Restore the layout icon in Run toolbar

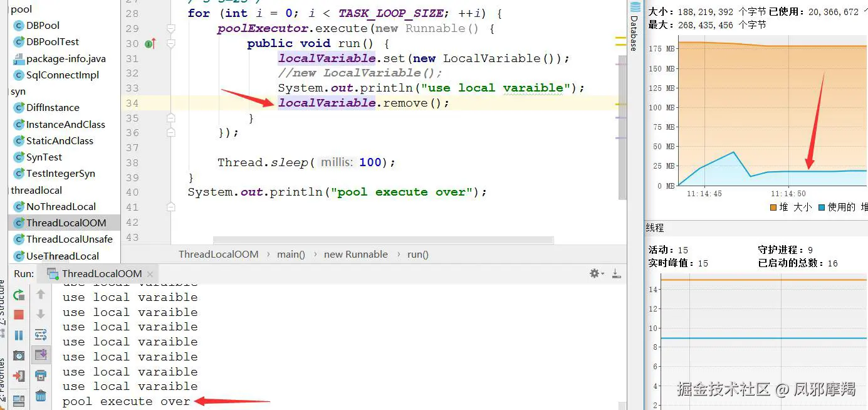coord(19,400)
